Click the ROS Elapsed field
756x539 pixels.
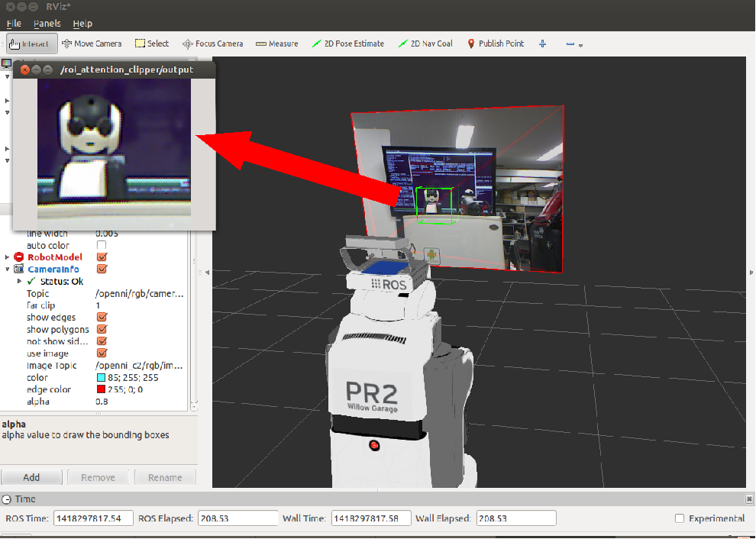237,518
